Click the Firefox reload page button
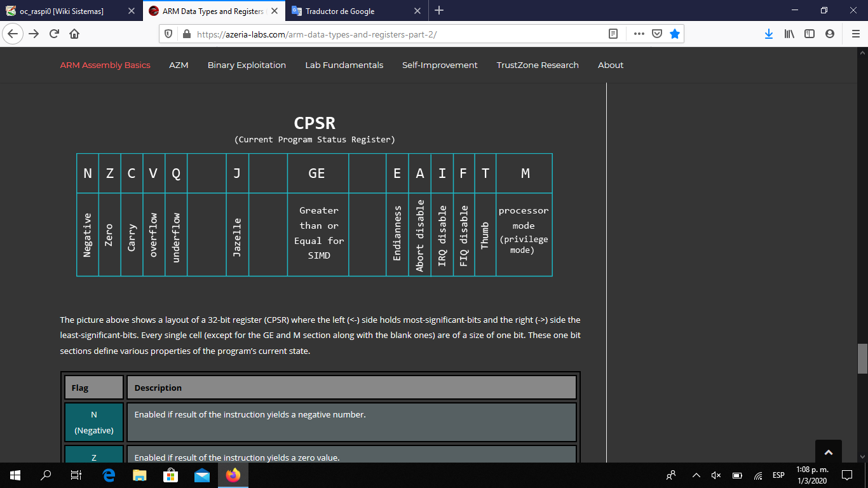 pyautogui.click(x=54, y=34)
